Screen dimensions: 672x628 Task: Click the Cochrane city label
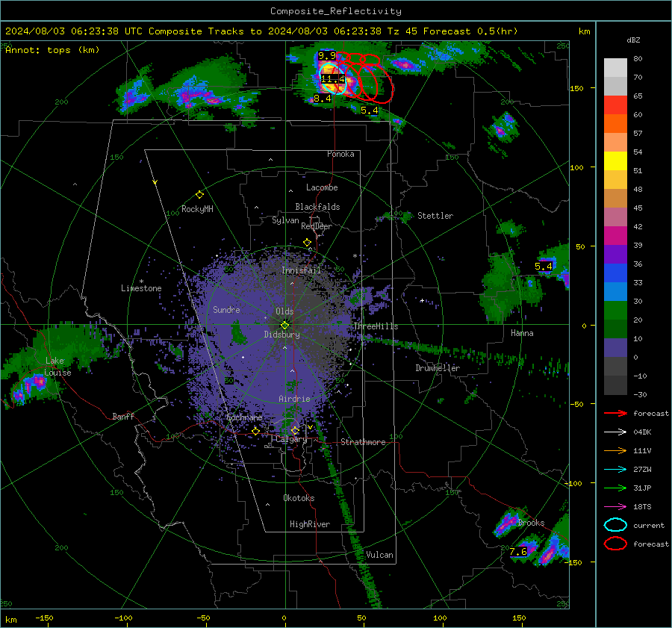click(x=244, y=417)
